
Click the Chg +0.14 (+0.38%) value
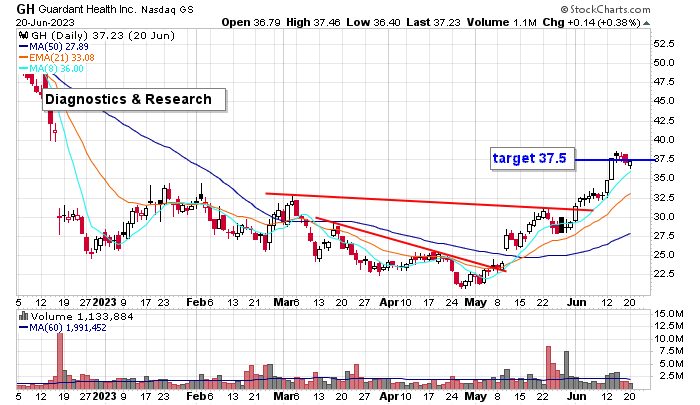(592, 22)
